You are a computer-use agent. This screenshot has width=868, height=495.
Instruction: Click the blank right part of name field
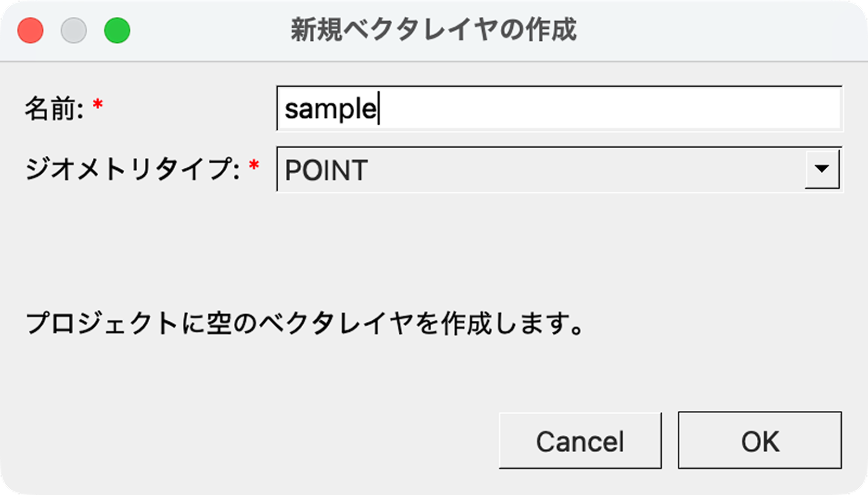coord(651,109)
